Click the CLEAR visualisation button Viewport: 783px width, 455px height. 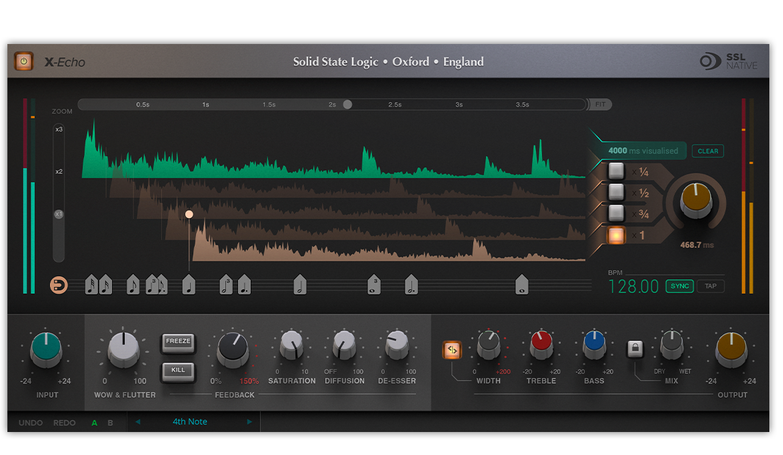point(708,151)
